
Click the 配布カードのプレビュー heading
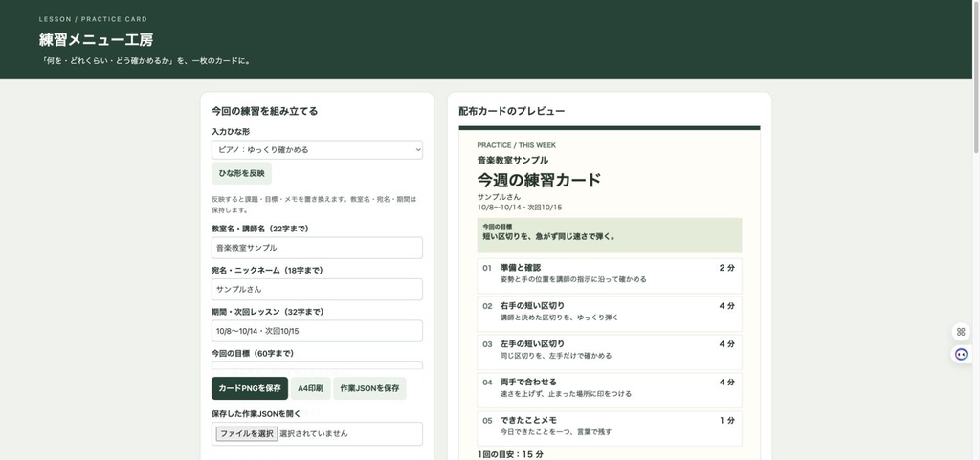click(511, 111)
